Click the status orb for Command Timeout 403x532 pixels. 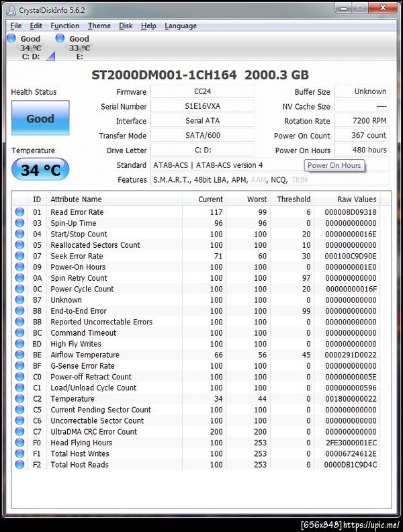[19, 332]
